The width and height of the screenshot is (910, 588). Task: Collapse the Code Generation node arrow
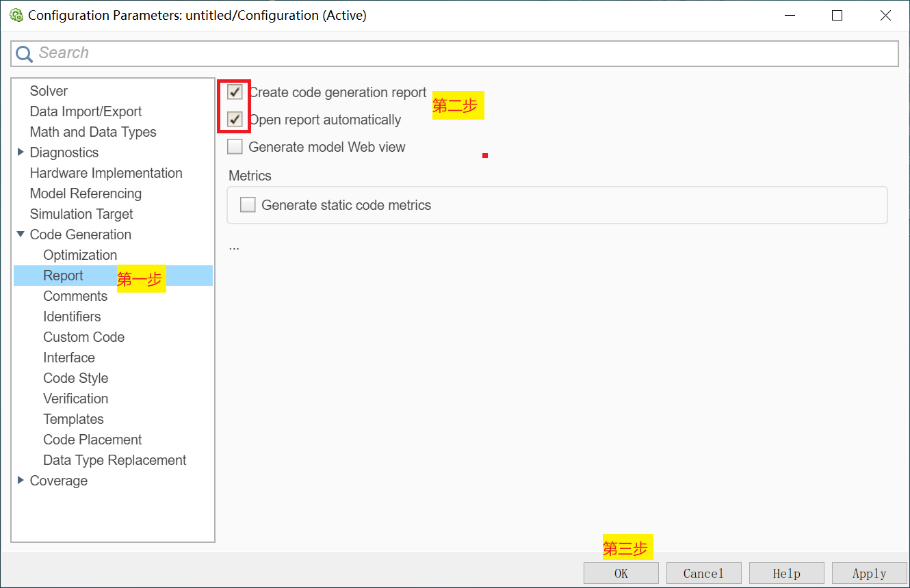[x=21, y=235]
